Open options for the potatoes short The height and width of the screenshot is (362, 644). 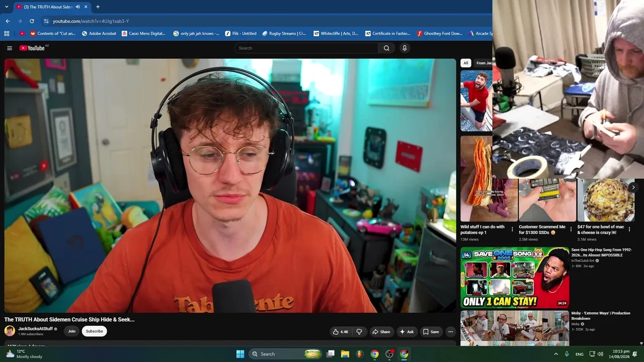512,229
